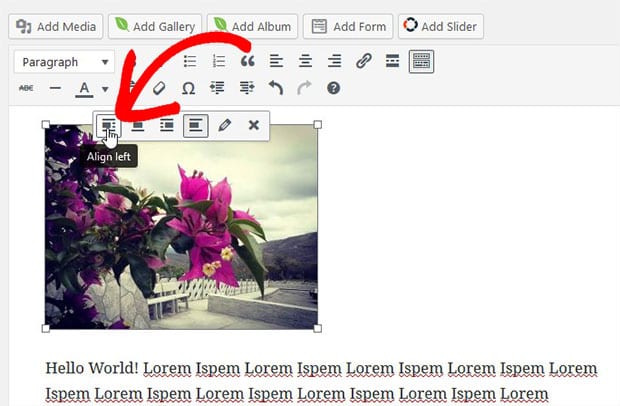
Task: Click the Add Gallery button
Action: pos(155,26)
